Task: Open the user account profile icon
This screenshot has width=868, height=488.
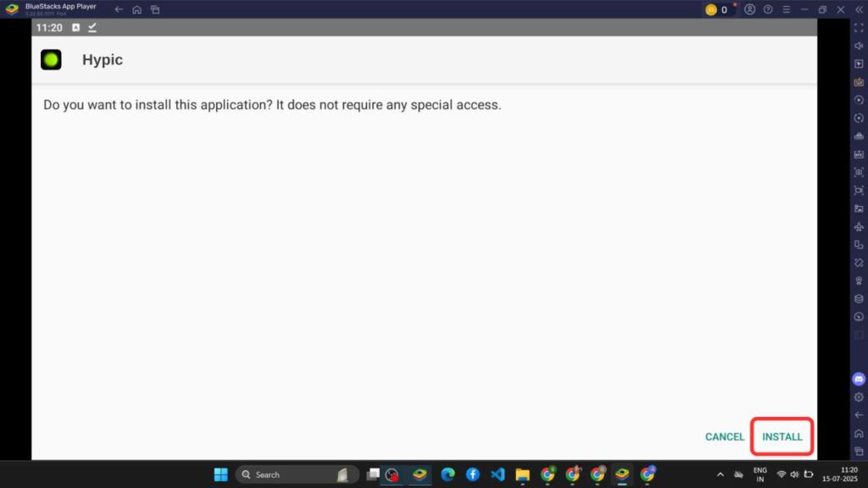Action: click(x=750, y=9)
